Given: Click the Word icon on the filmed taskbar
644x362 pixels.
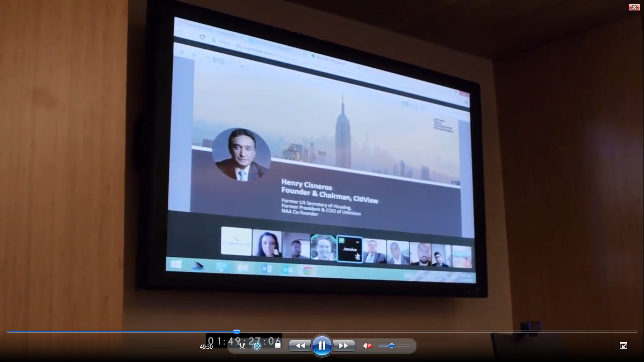Looking at the screenshot, I should pos(266,269).
